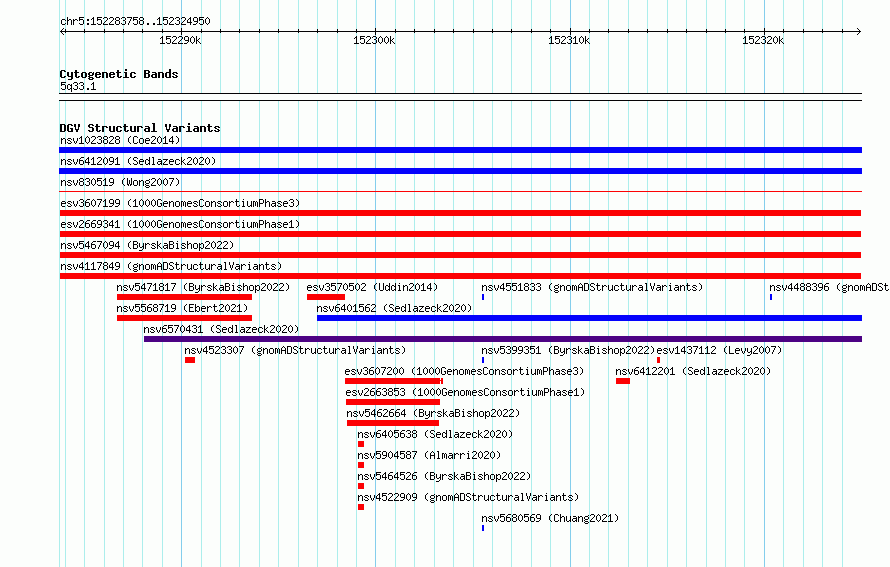Select the red bar for nsv5568719

click(x=184, y=318)
